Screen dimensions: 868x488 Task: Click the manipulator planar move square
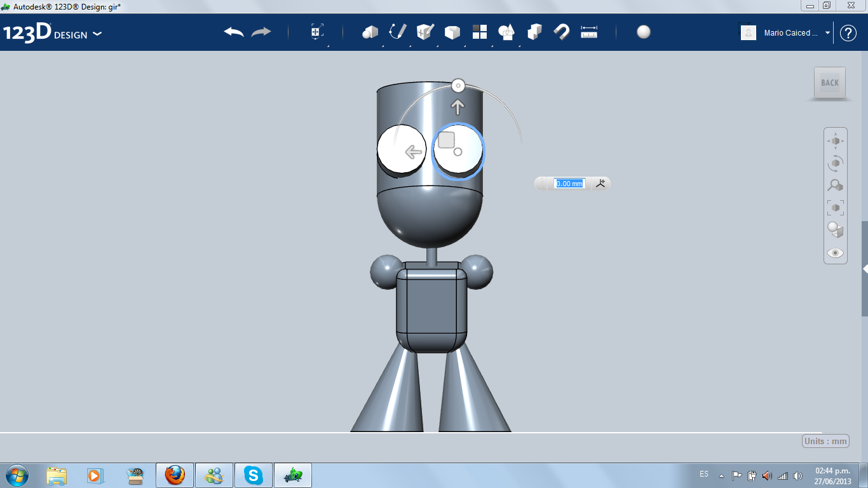446,140
